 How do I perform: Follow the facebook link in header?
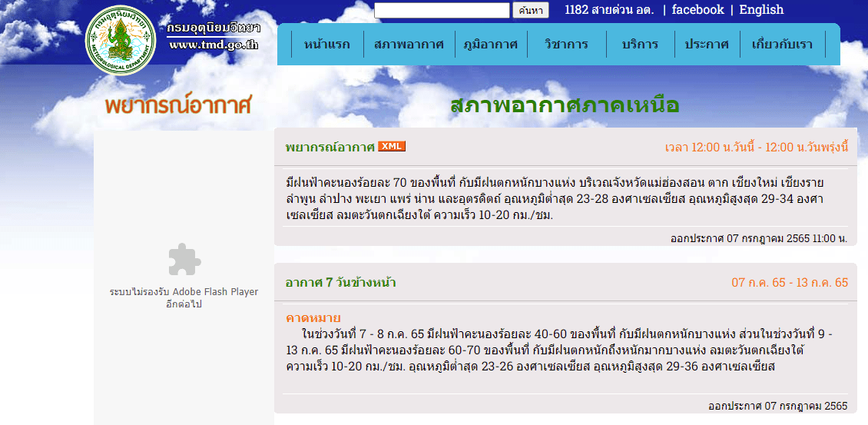[x=697, y=10]
